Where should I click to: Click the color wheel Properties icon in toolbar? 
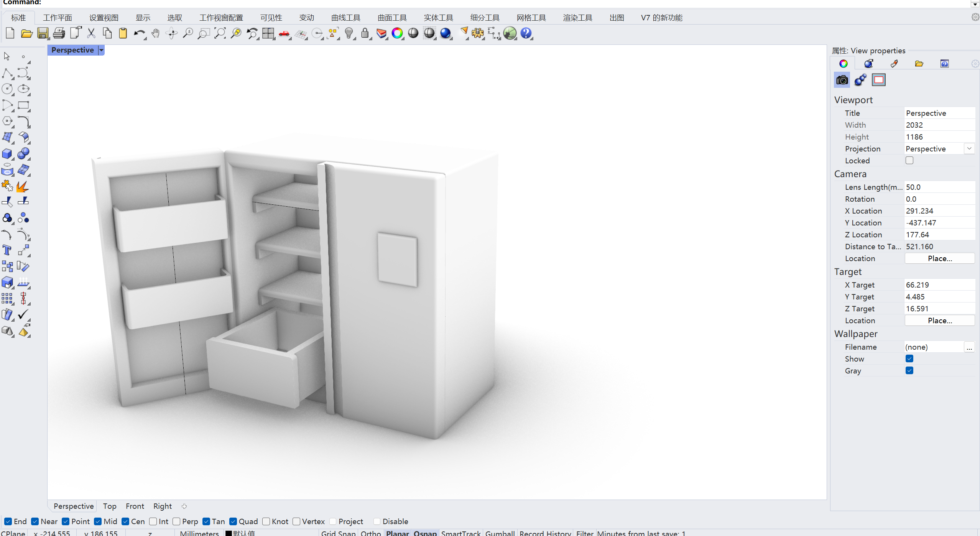pos(397,33)
